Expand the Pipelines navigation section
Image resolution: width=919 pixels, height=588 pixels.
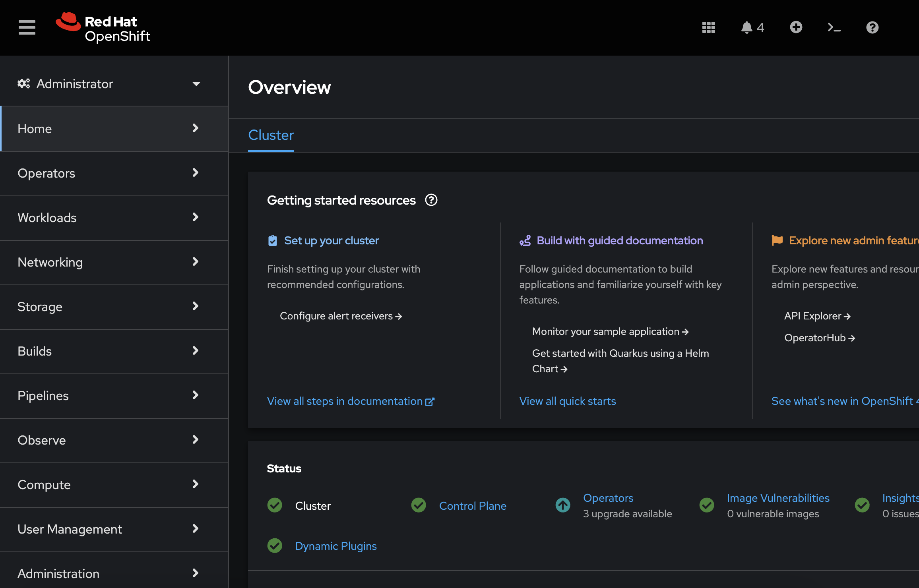point(114,395)
